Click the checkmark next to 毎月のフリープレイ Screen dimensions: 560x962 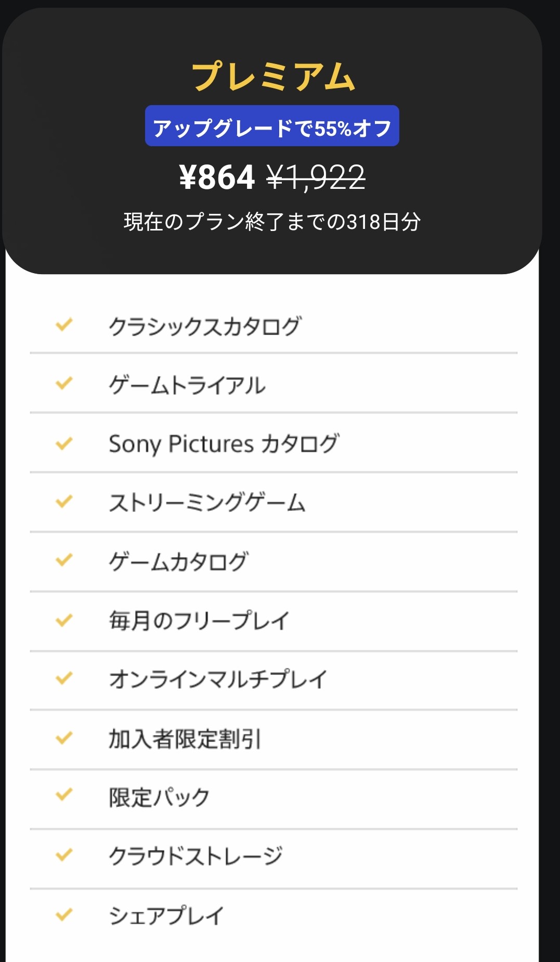pyautogui.click(x=64, y=620)
